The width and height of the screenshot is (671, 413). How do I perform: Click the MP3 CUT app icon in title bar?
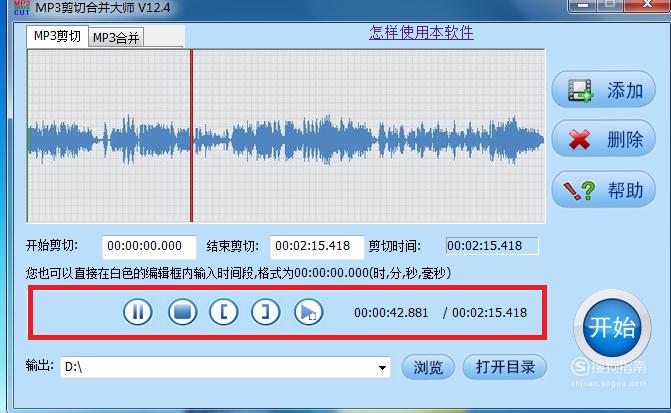(21, 7)
